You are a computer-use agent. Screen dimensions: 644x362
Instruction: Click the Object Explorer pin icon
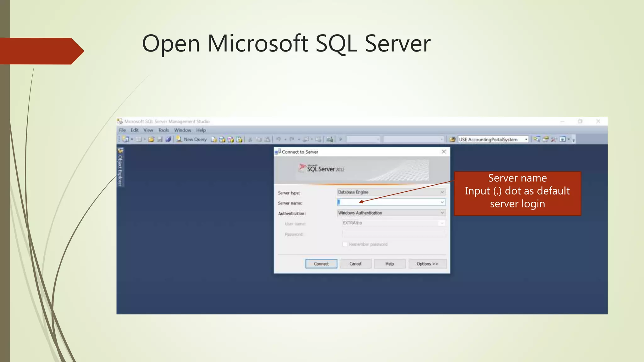[120, 151]
